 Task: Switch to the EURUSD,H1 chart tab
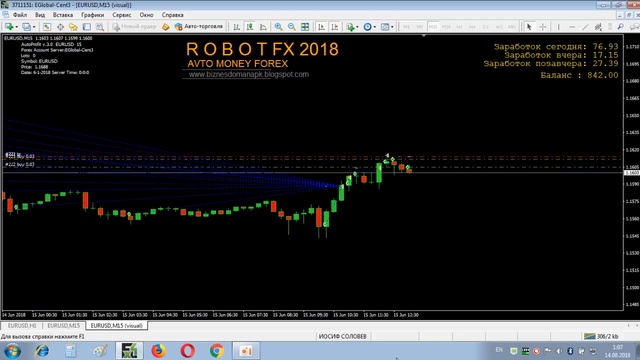(22, 326)
